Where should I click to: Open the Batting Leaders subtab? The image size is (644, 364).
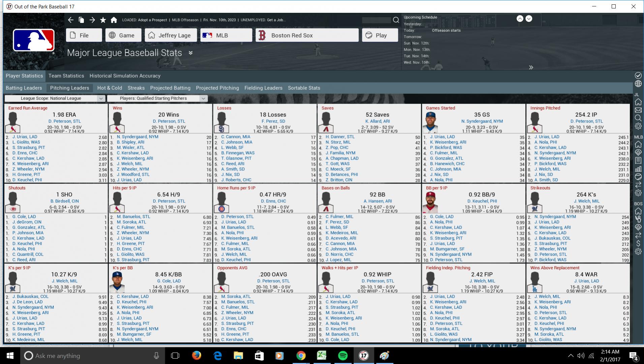coord(24,88)
